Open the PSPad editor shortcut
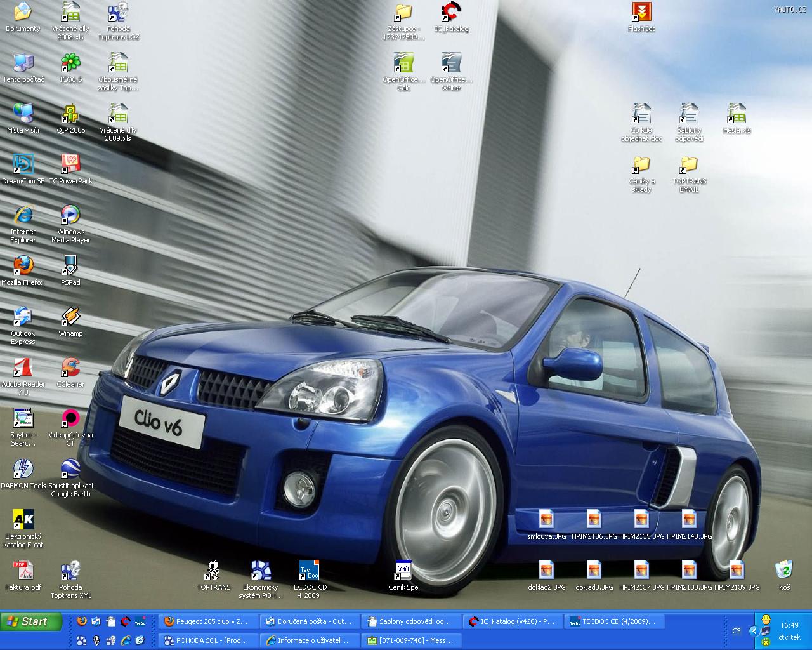812x650 pixels. [70, 267]
